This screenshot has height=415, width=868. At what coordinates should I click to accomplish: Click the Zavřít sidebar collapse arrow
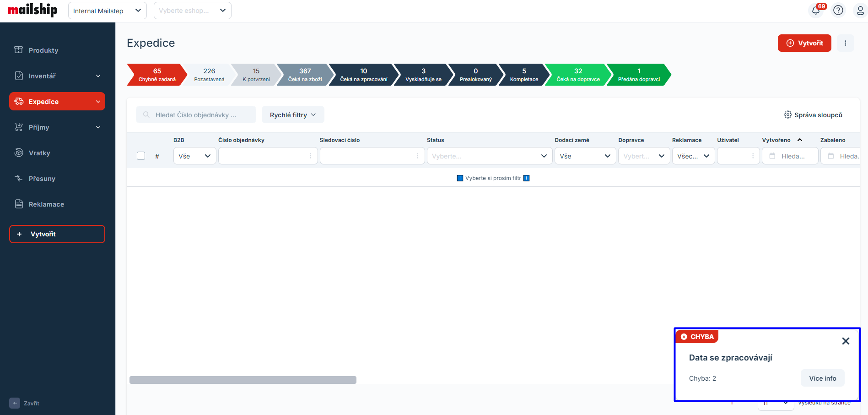pos(15,403)
